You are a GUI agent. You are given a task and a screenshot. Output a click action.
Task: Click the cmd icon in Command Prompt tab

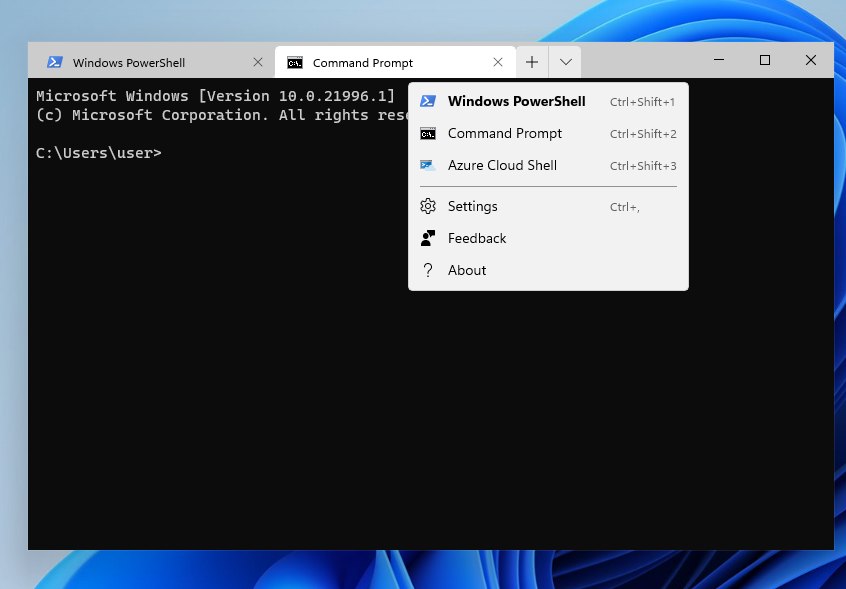[x=295, y=63]
